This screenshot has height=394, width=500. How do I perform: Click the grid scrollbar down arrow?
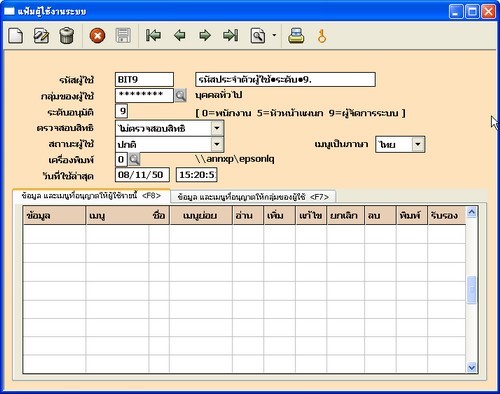point(471,367)
